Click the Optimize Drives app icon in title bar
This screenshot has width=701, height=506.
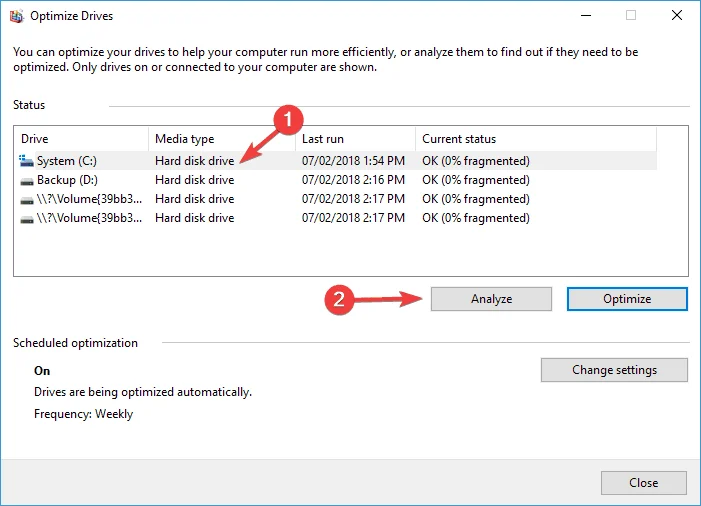click(17, 16)
